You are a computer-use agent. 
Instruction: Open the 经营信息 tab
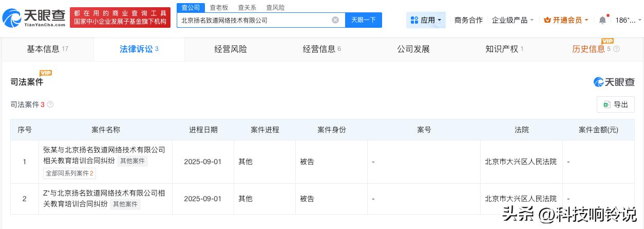pos(322,49)
